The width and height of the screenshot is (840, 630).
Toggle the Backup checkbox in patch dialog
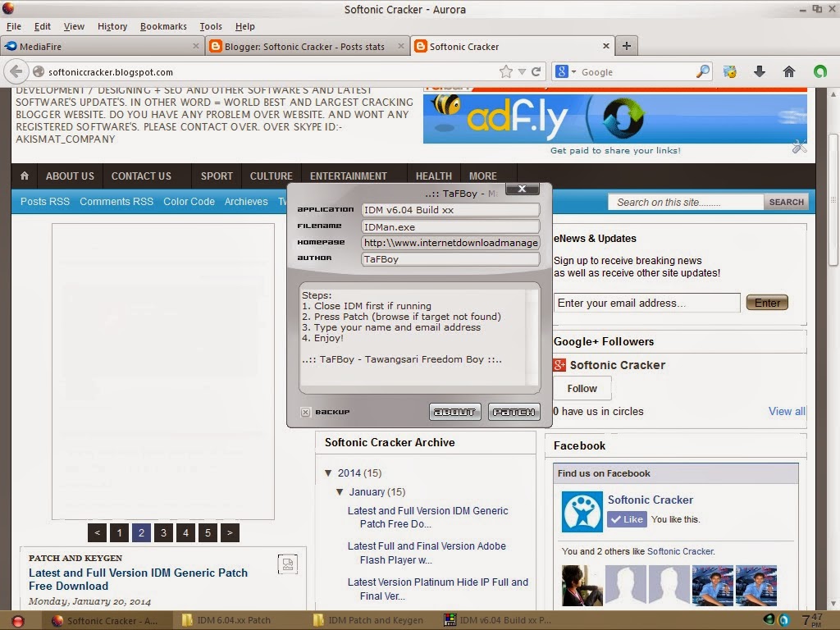(x=305, y=412)
